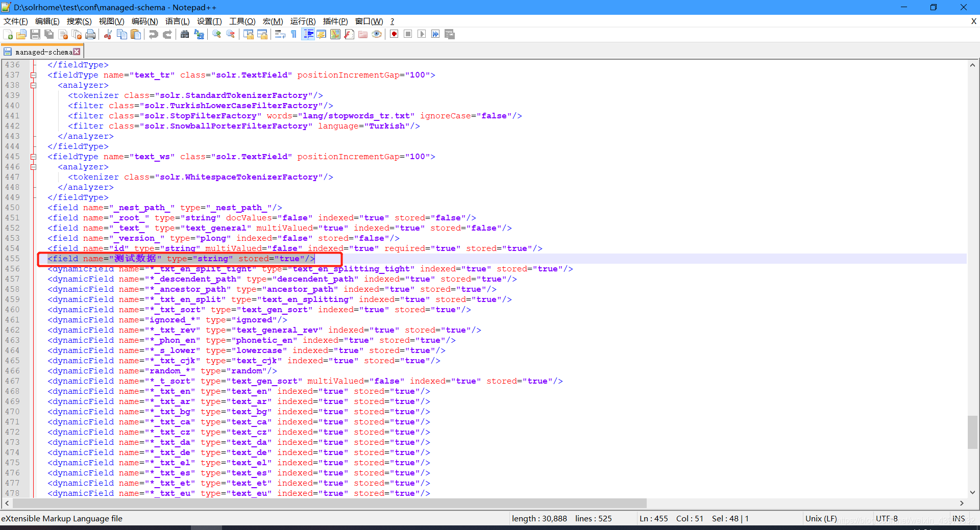Collapse fieldType text_tr fold on line 437
This screenshot has width=980, height=530.
point(33,75)
